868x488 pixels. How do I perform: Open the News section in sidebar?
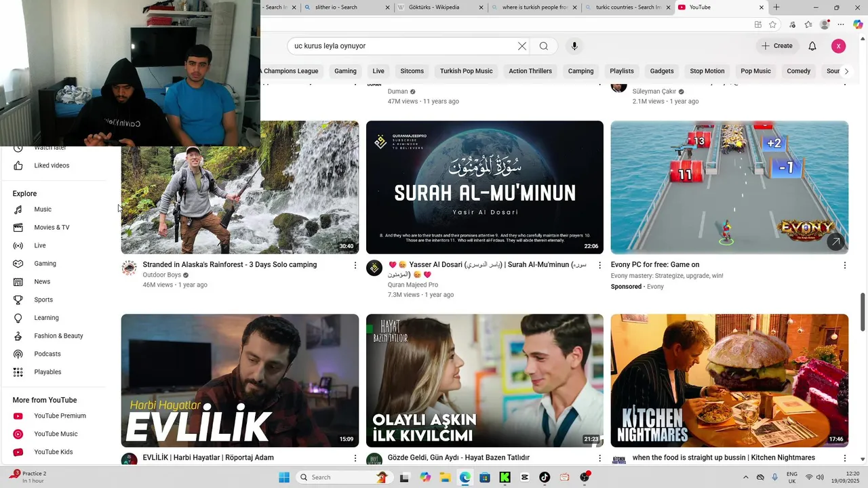click(42, 282)
